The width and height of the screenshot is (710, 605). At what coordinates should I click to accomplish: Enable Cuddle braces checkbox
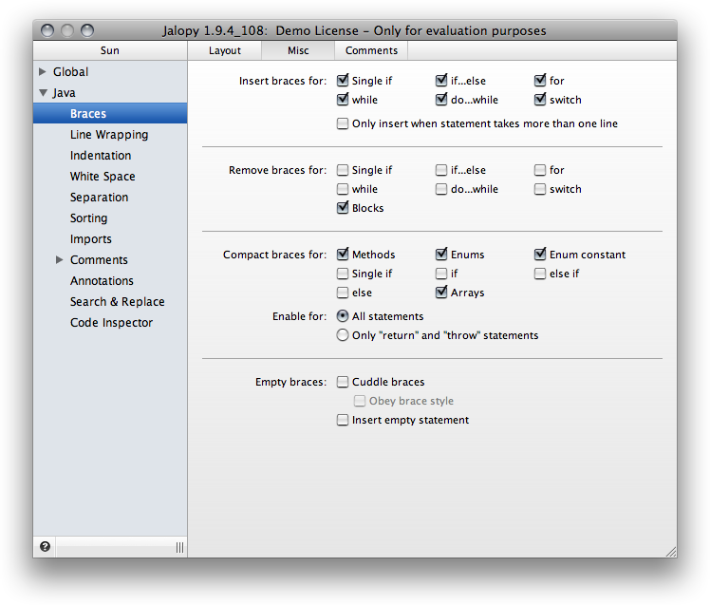click(343, 382)
